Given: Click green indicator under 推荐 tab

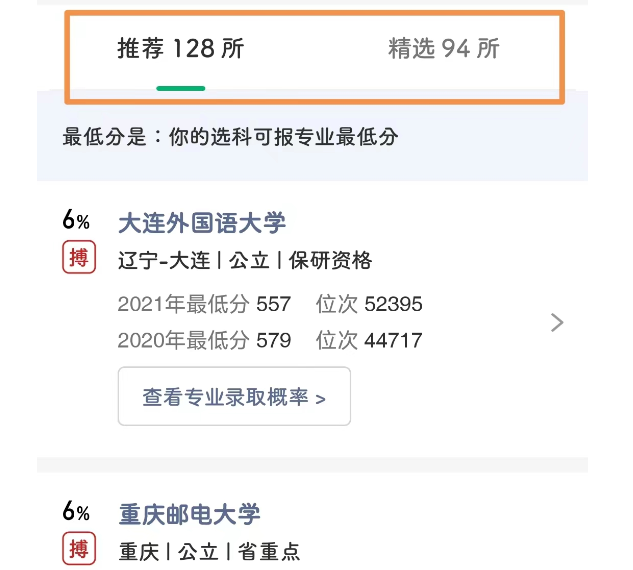Looking at the screenshot, I should pos(181,88).
